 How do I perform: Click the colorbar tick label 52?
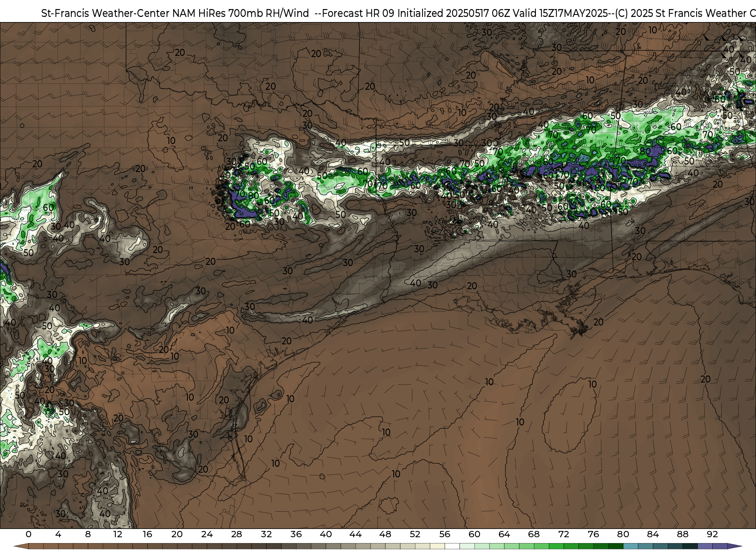(x=415, y=534)
